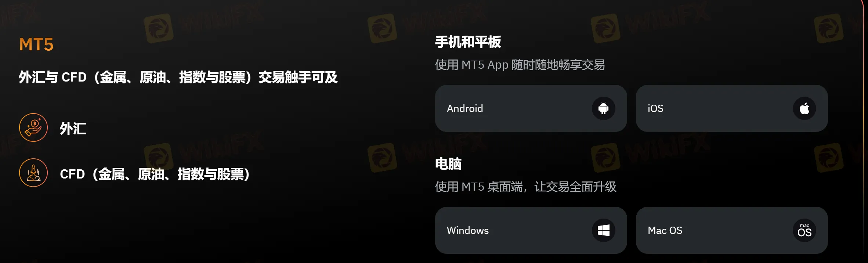Click the 手机和平板 section heading
868x263 pixels.
[468, 42]
